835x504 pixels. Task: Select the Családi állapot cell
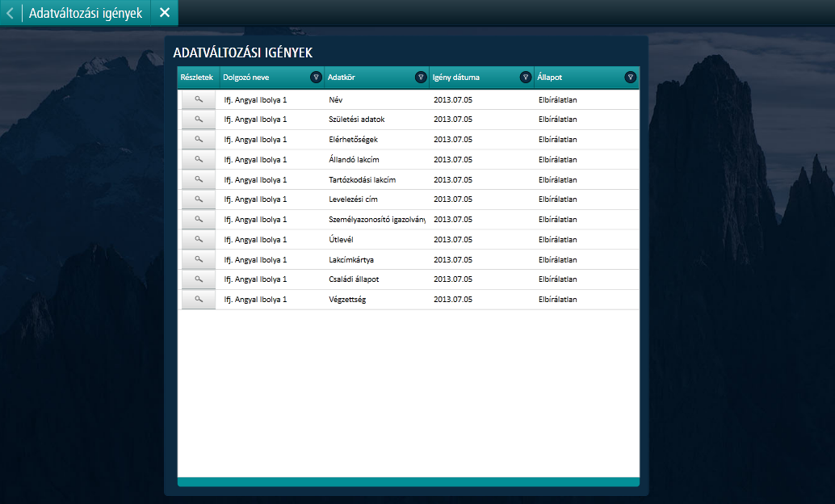[355, 279]
